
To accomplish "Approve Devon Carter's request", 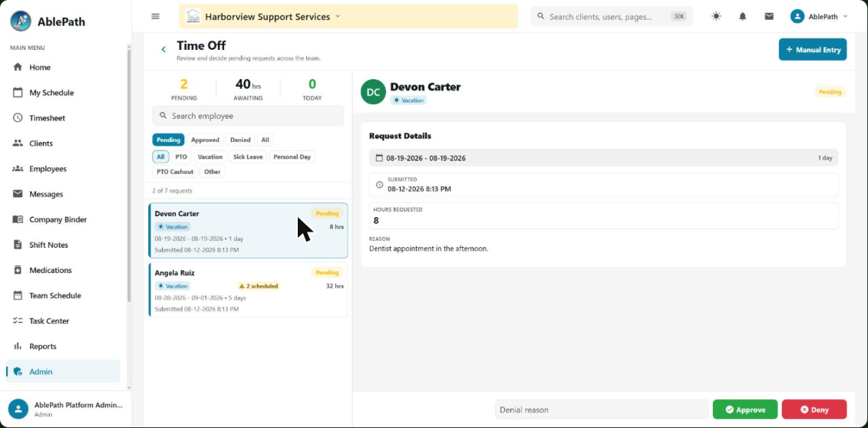I will click(x=745, y=410).
